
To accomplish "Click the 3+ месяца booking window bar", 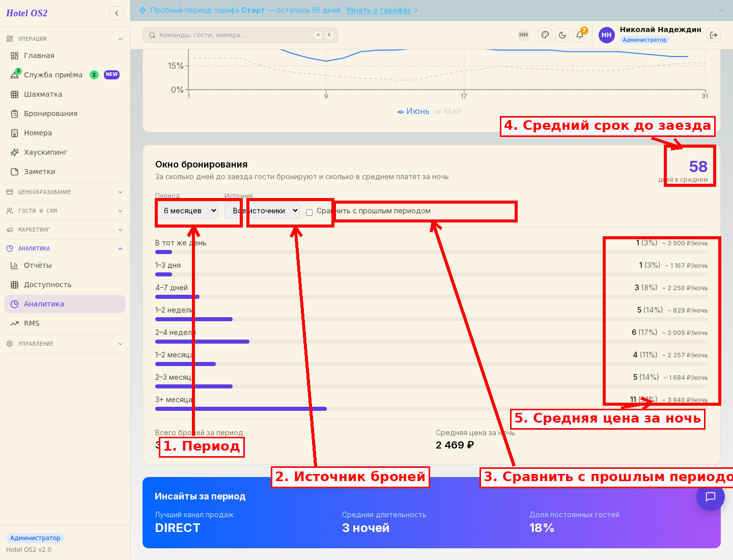I will (241, 409).
